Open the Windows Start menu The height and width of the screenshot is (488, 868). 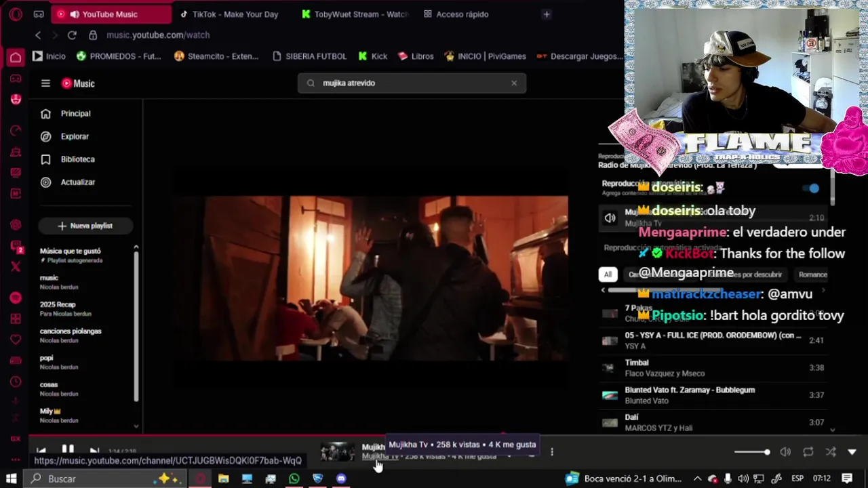click(12, 479)
